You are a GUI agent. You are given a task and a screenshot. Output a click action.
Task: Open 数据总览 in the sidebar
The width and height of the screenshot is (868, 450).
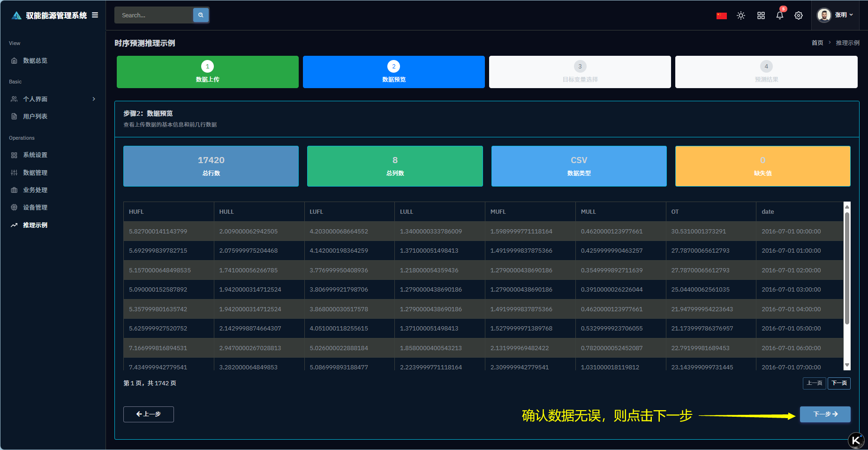coord(35,60)
